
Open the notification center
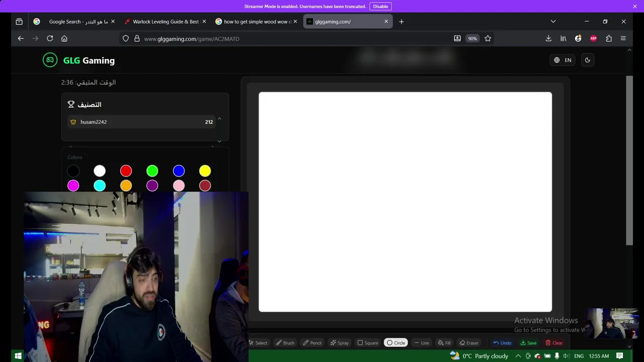[x=619, y=356]
